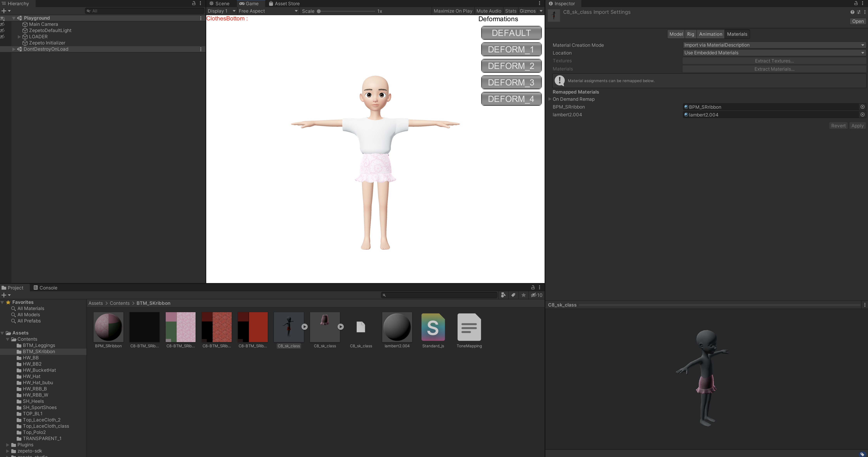Select BPM_SRribbon material sphere thumbnail
This screenshot has height=457, width=868.
(x=108, y=327)
